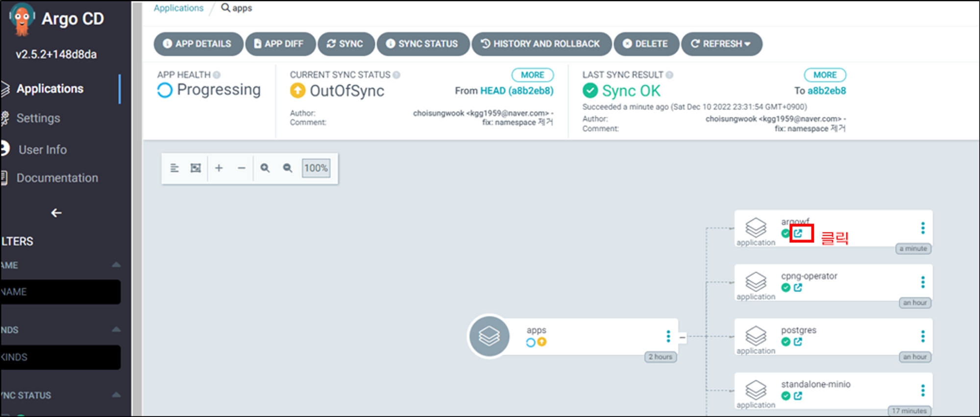
Task: Open SYNC STATUS panel
Action: point(423,44)
